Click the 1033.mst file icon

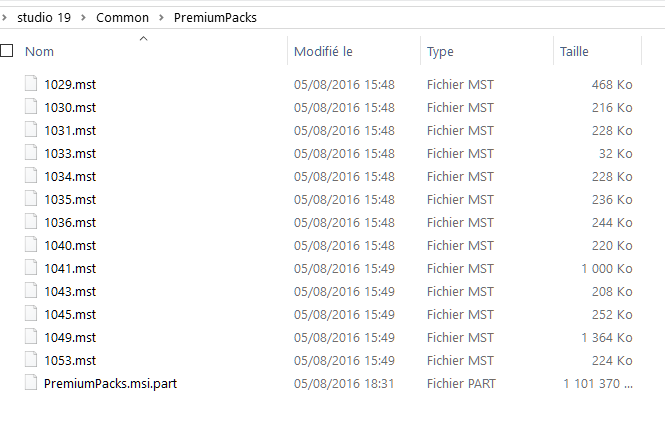click(31, 152)
